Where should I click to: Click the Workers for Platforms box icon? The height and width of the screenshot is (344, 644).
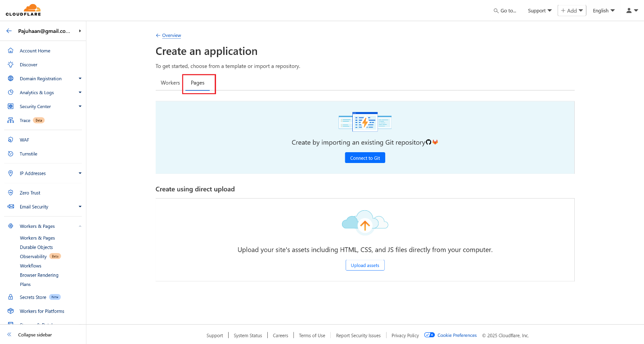coord(11,311)
